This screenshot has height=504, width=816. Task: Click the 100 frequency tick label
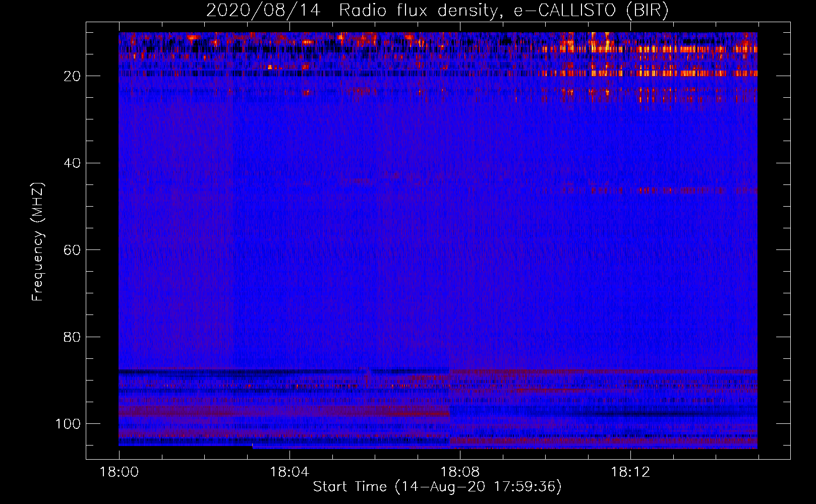pos(68,424)
